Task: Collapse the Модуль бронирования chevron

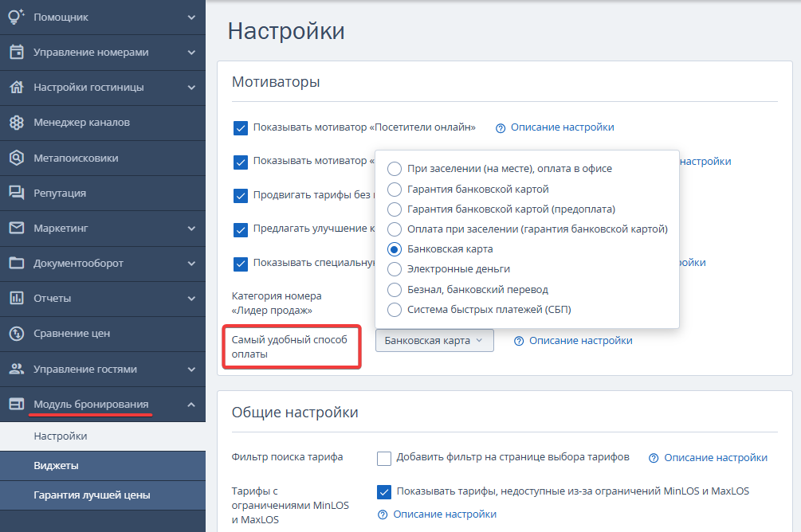Action: click(191, 405)
